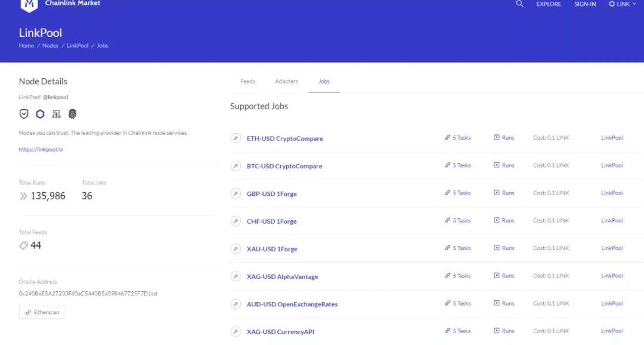Screen dimensions: 644x345
Task: Open the XAG-USD AlphaVantage job
Action: click(x=282, y=276)
